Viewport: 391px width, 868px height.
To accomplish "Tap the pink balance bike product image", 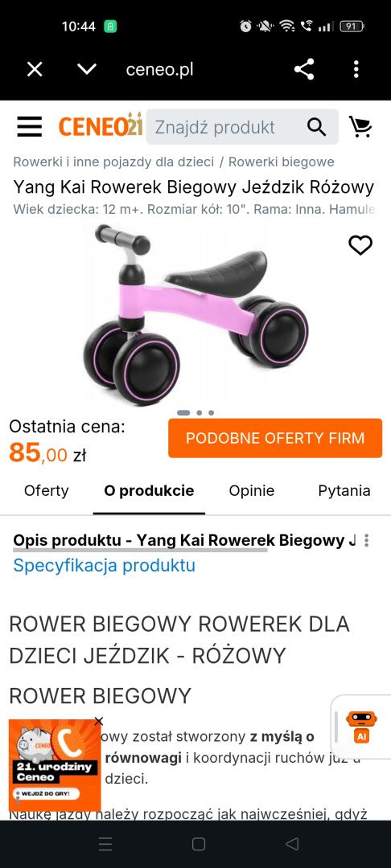I will (x=195, y=315).
